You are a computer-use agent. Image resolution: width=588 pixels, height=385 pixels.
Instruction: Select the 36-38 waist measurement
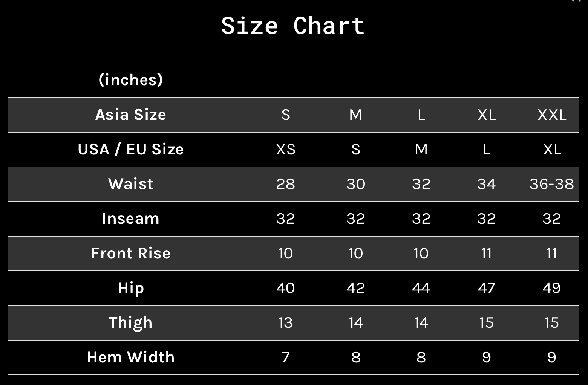tap(552, 184)
